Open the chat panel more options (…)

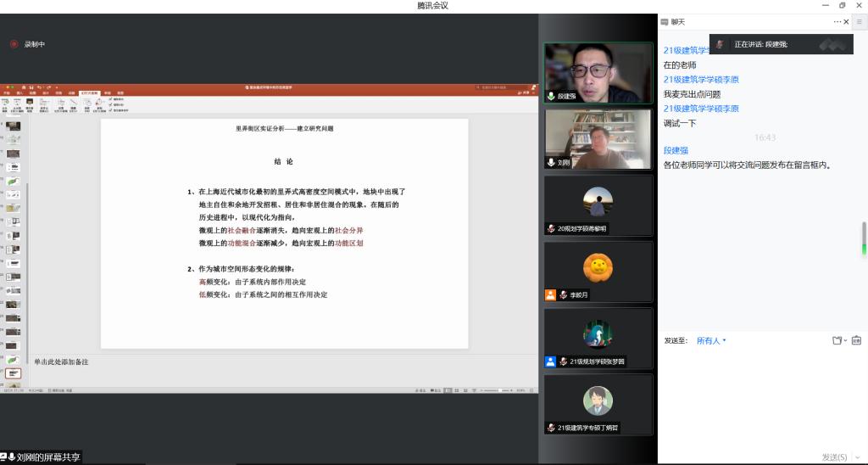coord(837,21)
